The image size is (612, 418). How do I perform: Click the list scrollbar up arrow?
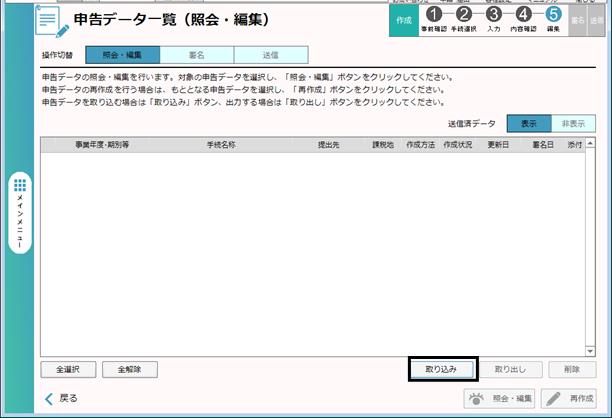tap(590, 143)
